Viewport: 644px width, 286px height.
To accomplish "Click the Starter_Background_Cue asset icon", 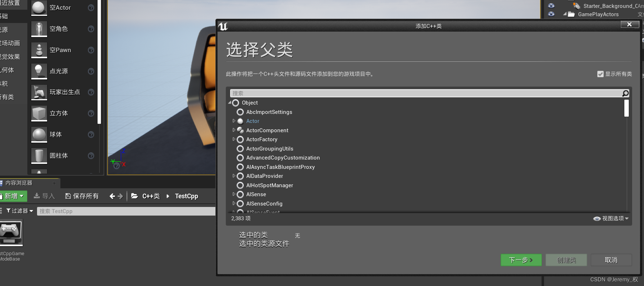I will (576, 6).
